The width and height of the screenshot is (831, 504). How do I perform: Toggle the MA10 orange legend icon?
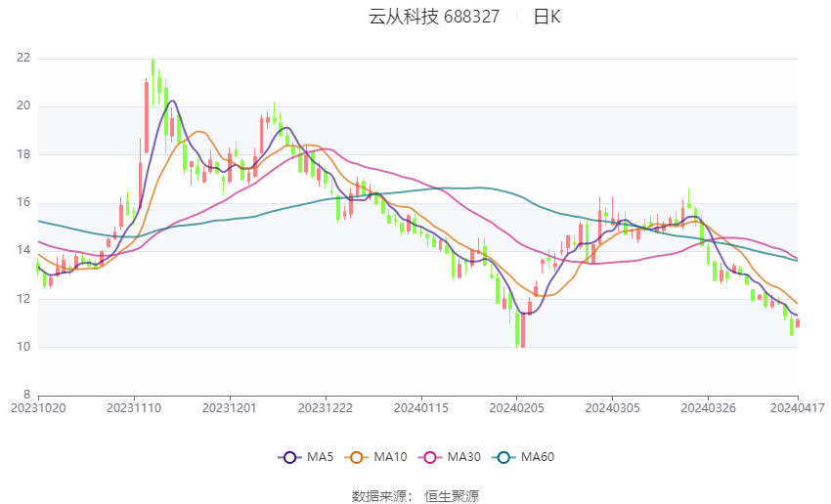tap(356, 457)
